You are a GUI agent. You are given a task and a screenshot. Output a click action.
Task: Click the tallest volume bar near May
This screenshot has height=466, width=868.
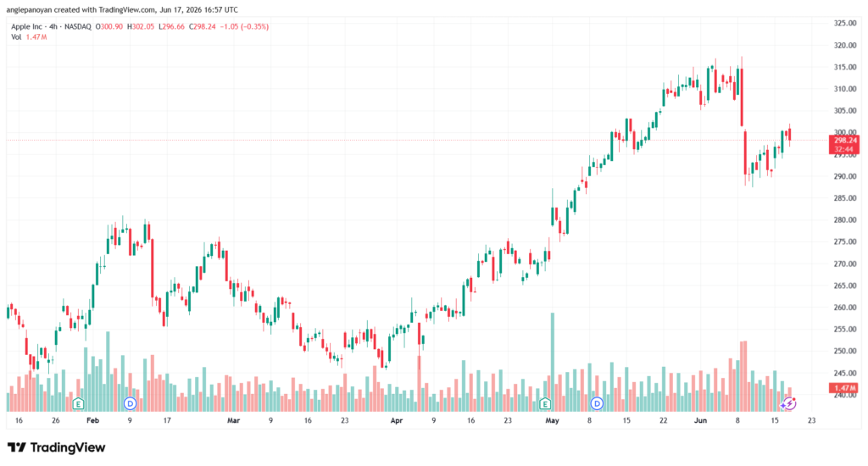[553, 362]
